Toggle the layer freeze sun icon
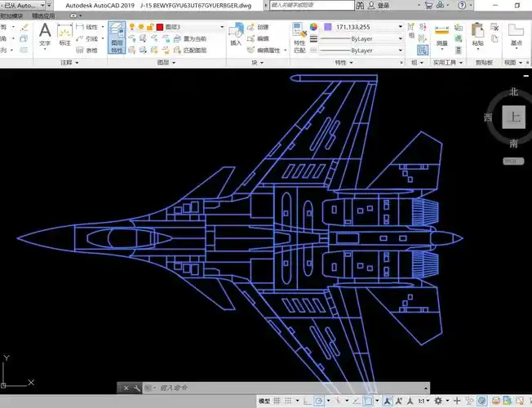 click(141, 27)
